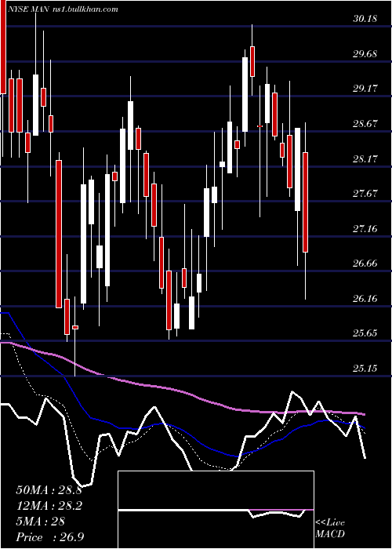This screenshot has width=392, height=549.
Task: Click the 50MA : 28.8 readout
Action: [49, 490]
